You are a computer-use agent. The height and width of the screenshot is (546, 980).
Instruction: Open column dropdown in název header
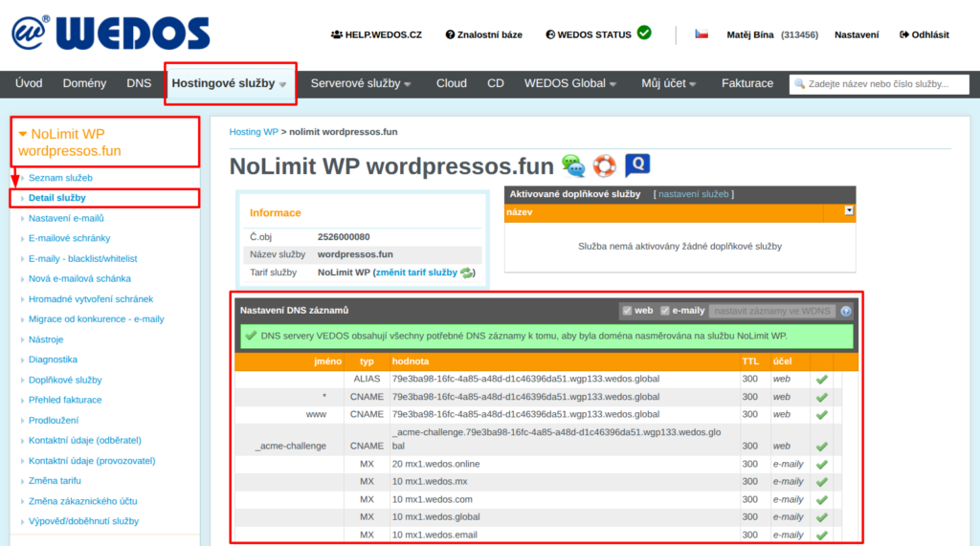tap(849, 211)
